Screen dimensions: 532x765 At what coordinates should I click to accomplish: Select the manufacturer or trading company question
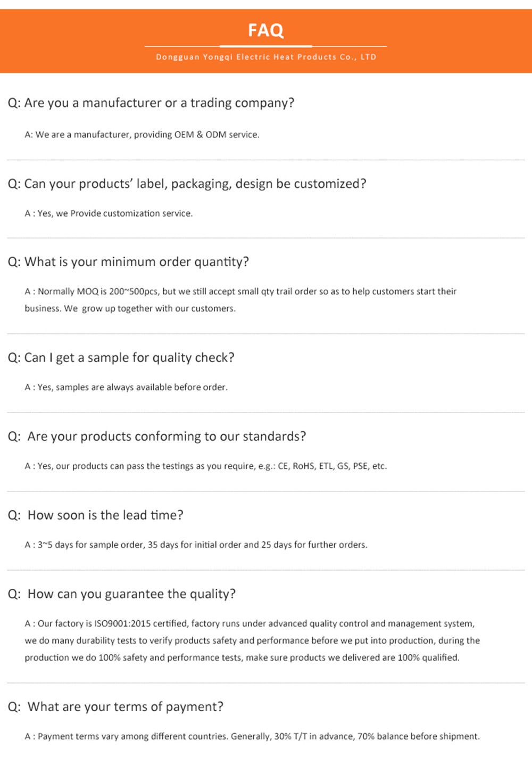tap(151, 103)
